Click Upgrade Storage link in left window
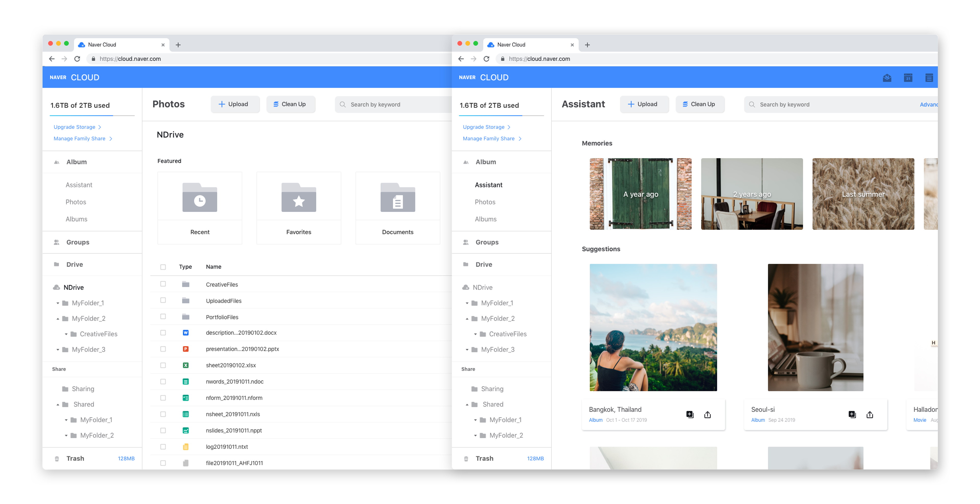Viewport: 980px width, 504px height. pos(77,127)
